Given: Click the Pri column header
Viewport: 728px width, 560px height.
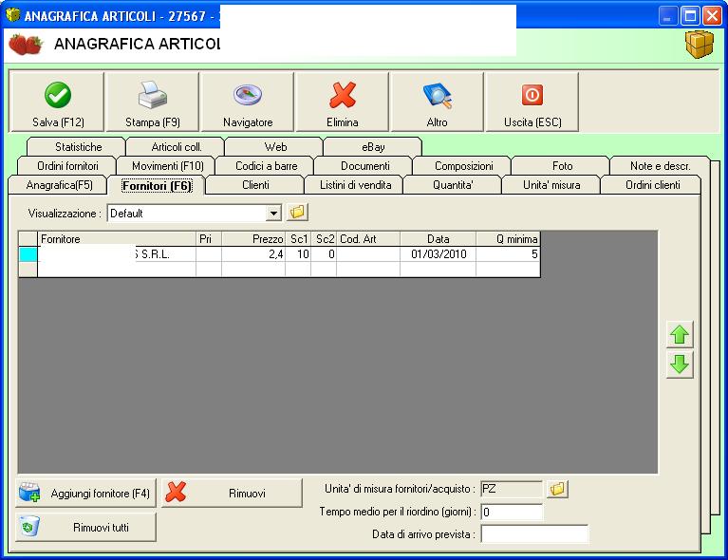Looking at the screenshot, I should pos(209,238).
